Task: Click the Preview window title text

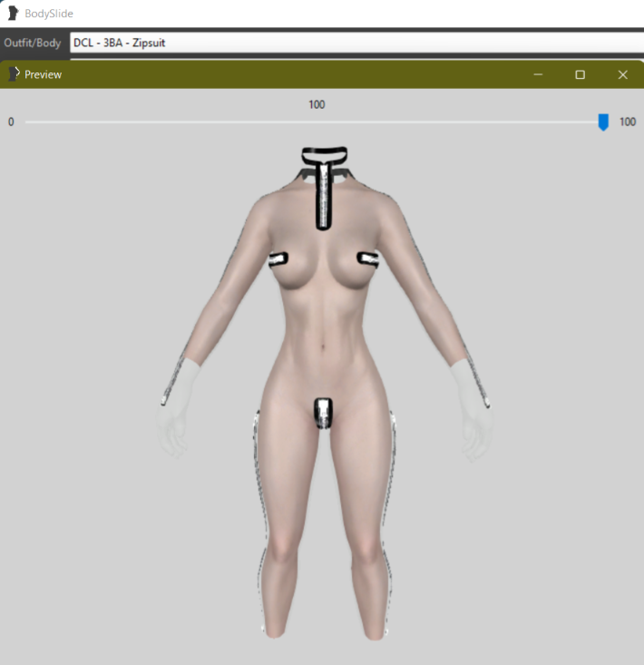Action: click(x=44, y=74)
